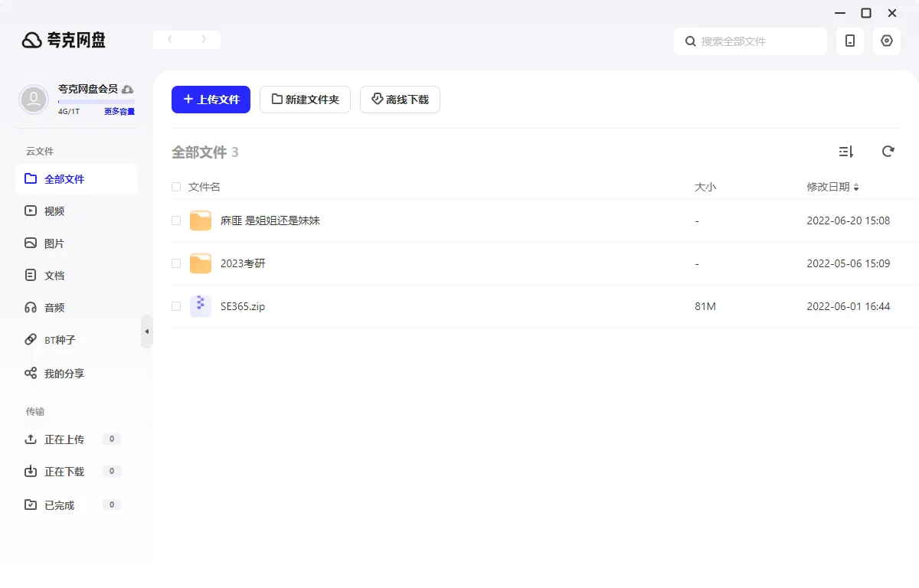Check the box for 麻匪 是姐姐还是妹妹
This screenshot has height=588, width=919.
pyautogui.click(x=176, y=220)
